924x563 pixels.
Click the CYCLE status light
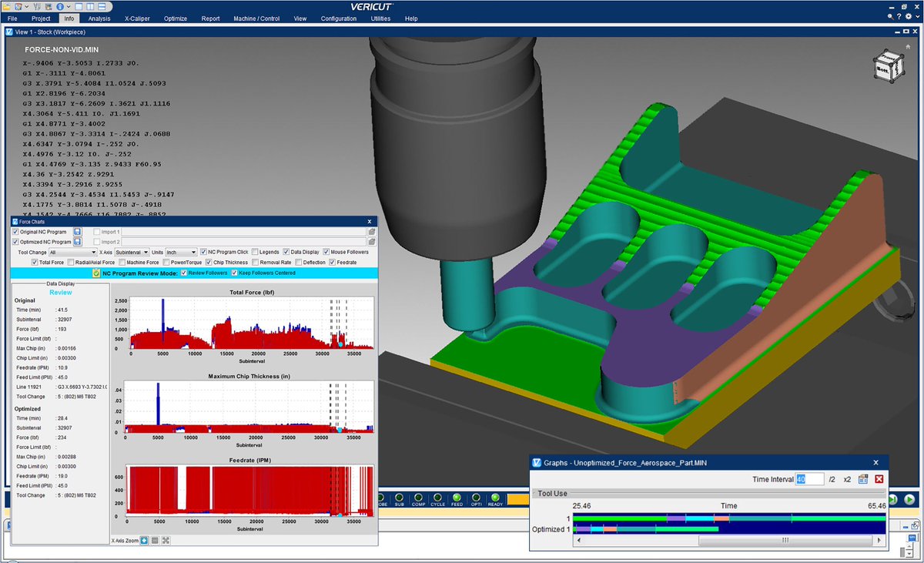click(x=437, y=498)
